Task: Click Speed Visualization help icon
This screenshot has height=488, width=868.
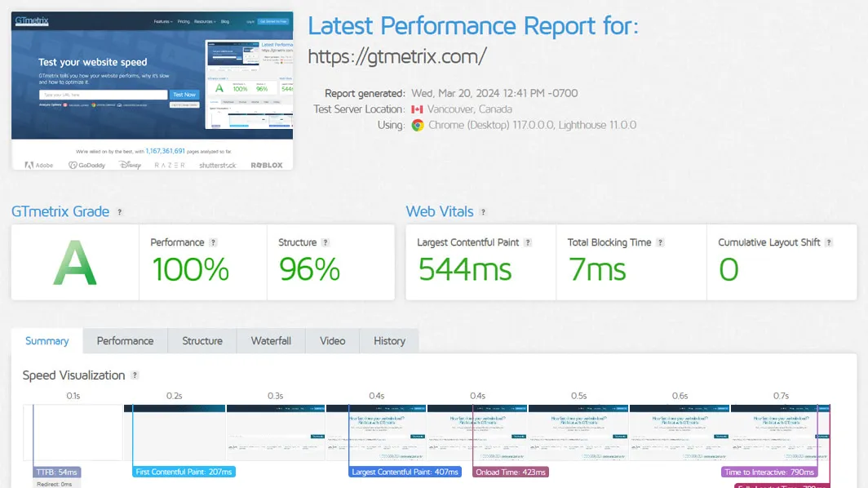Action: click(135, 375)
